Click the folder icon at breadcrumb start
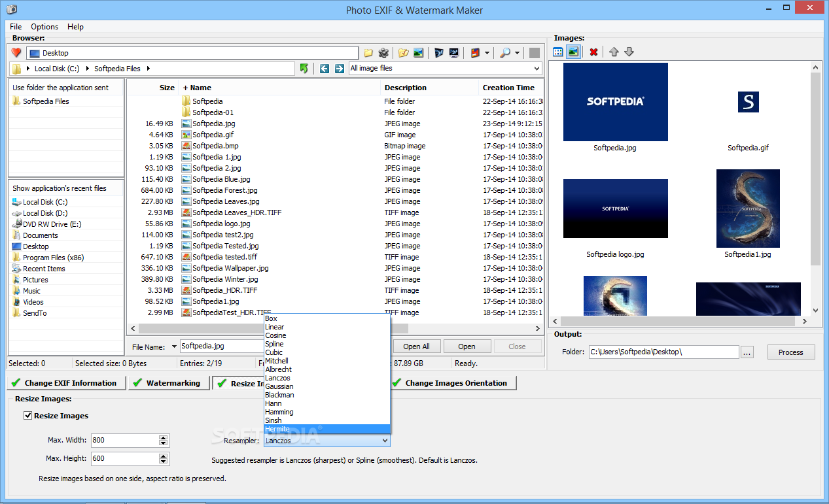829x504 pixels. [x=16, y=69]
